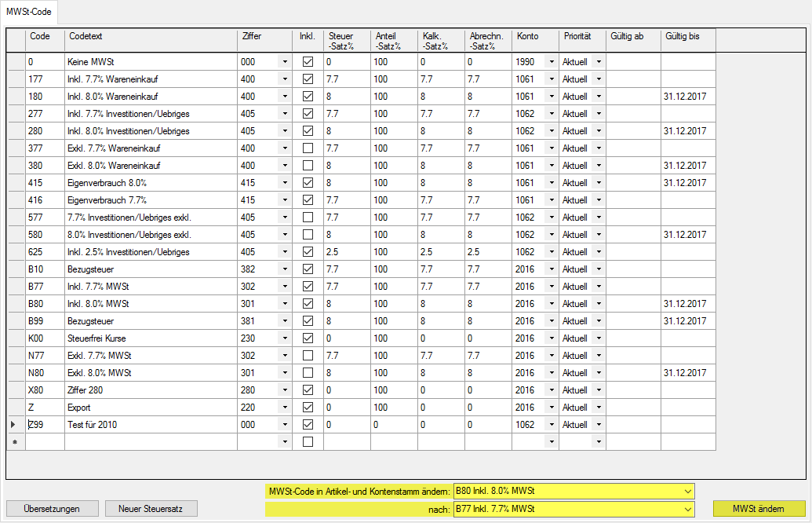Click the Übersetzungen button

(x=53, y=508)
